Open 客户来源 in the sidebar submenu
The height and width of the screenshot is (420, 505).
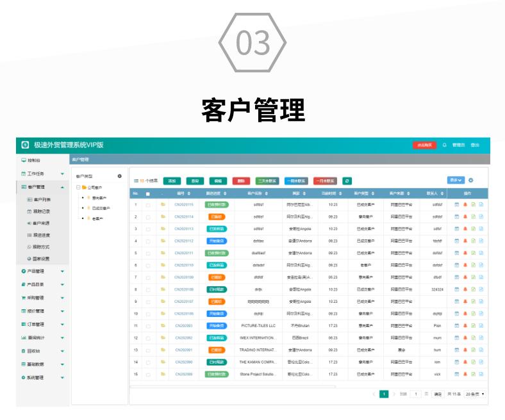coord(41,223)
